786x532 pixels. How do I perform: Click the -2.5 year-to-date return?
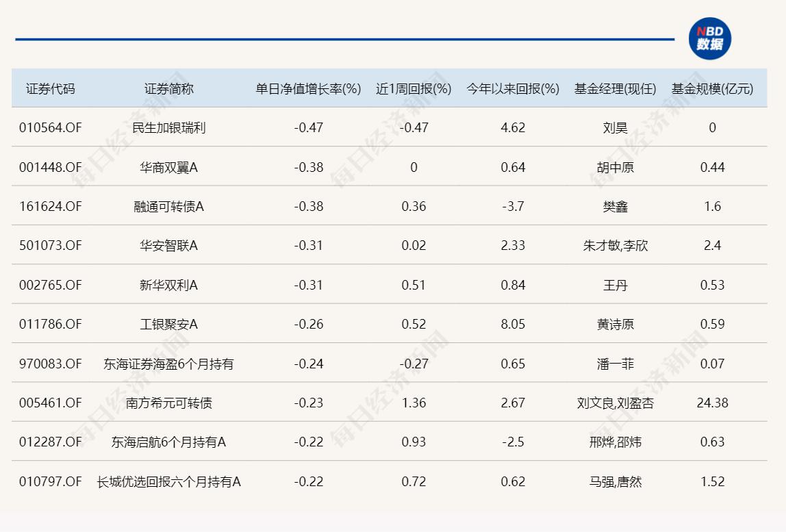513,442
